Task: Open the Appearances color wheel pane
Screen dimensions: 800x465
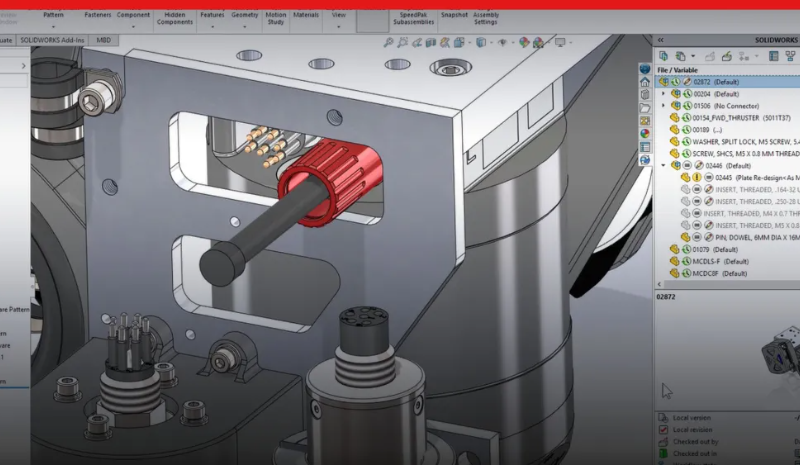Action: 645,132
